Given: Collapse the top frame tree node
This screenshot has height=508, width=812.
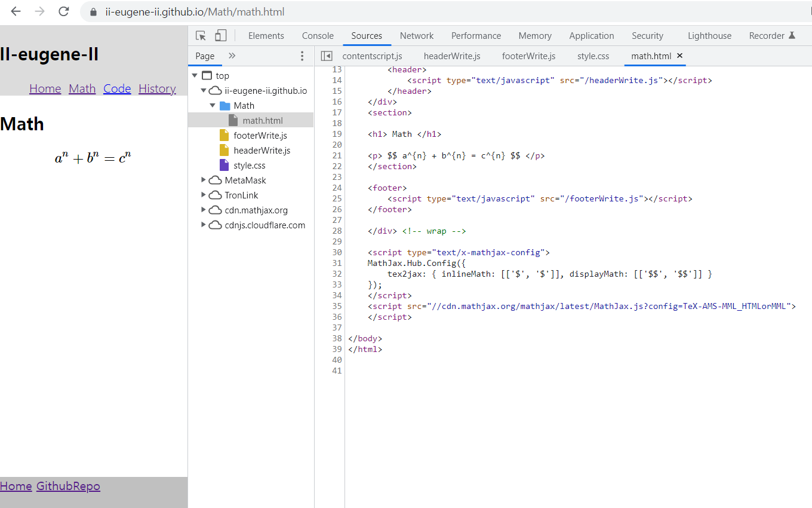Looking at the screenshot, I should 195,76.
